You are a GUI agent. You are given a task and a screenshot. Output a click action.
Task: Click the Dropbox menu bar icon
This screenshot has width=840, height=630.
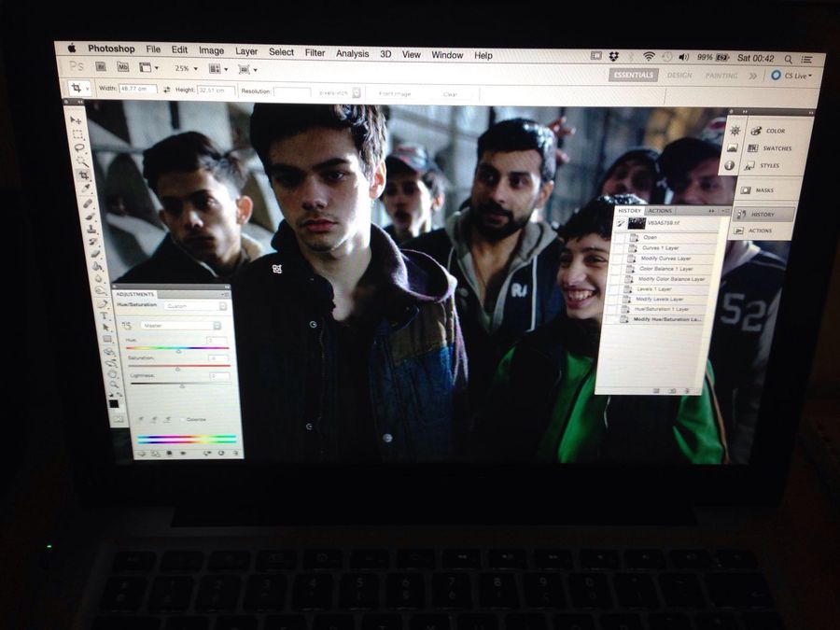coord(614,56)
